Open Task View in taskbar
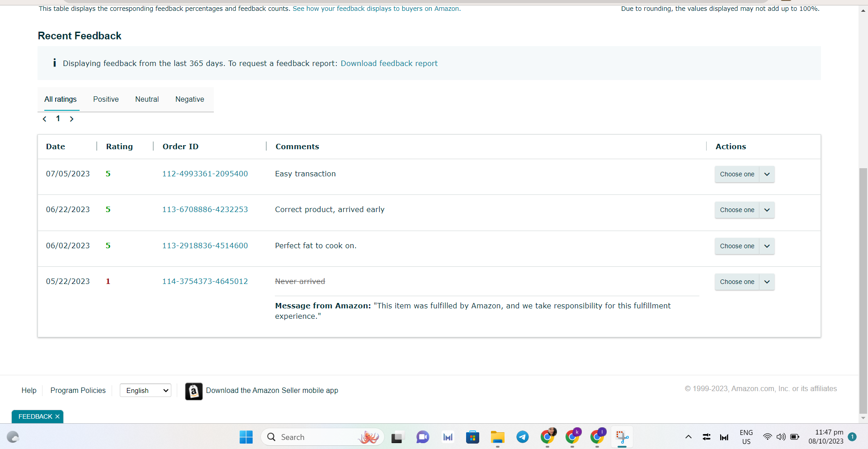Viewport: 868px width, 449px height. 397,437
